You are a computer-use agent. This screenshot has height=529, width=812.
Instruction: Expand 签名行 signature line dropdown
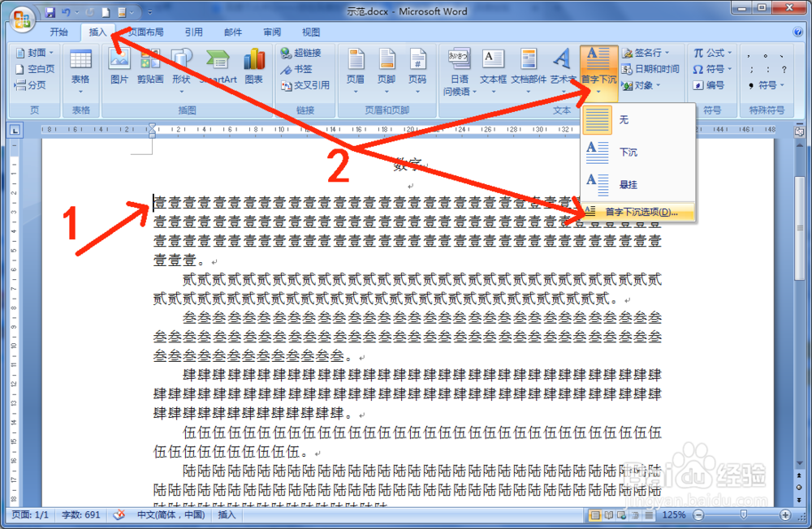(x=667, y=53)
